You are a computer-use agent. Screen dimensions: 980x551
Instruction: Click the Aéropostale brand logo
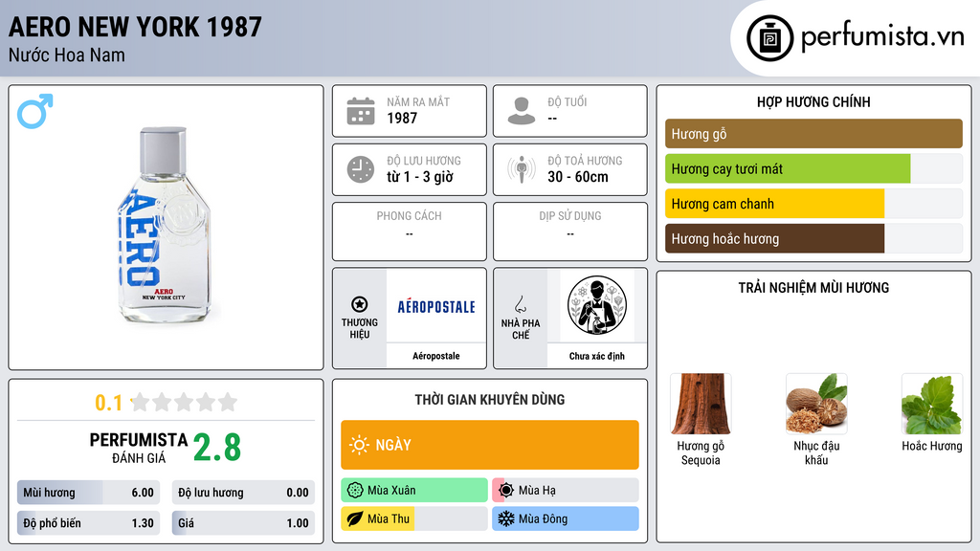pyautogui.click(x=436, y=306)
